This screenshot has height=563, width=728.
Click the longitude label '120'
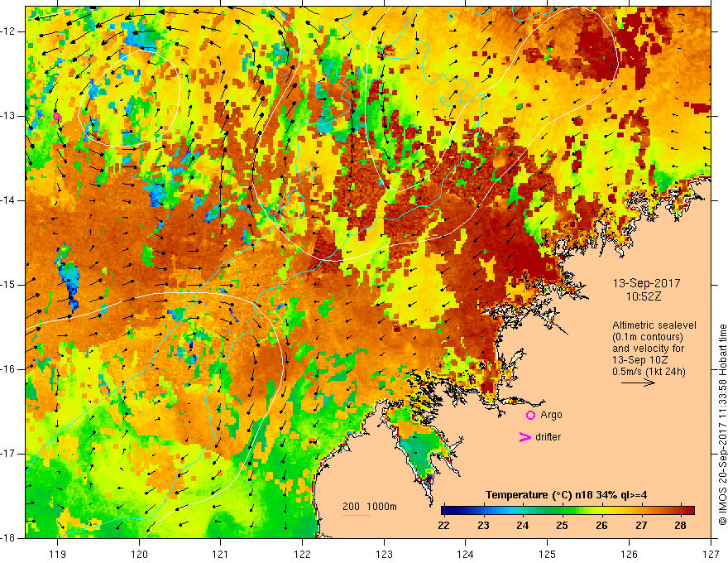139,554
